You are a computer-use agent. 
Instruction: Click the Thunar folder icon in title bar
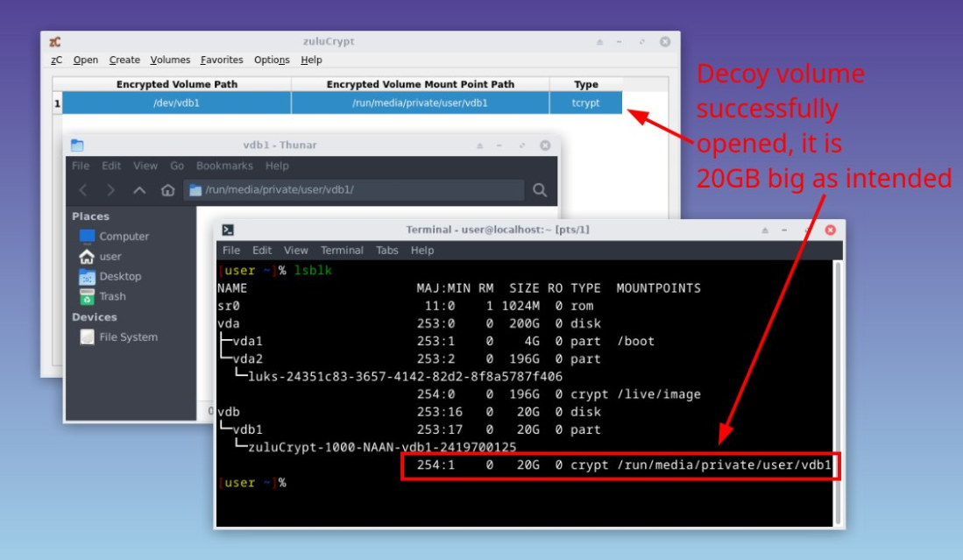coord(77,145)
